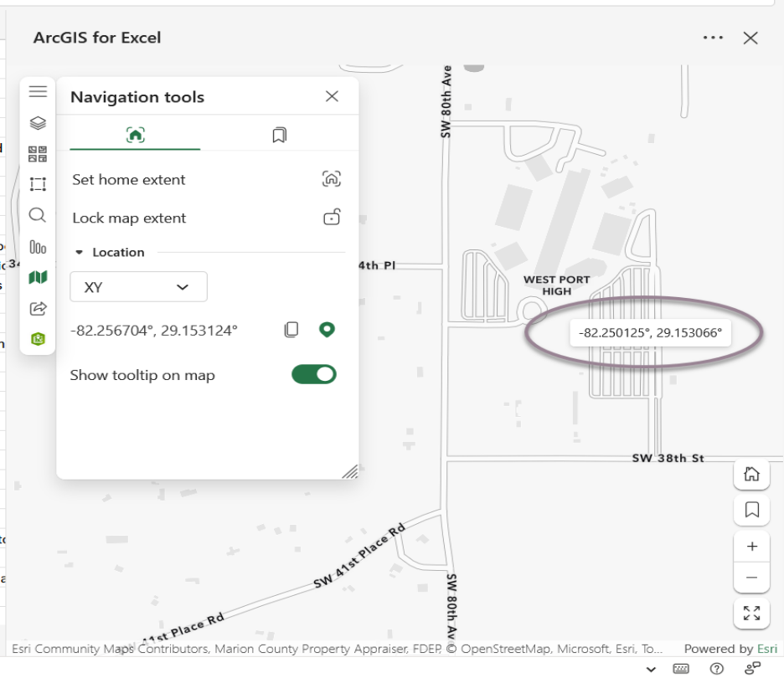Zoom in with the plus button
Screen dimensions: 784x678
(x=751, y=546)
